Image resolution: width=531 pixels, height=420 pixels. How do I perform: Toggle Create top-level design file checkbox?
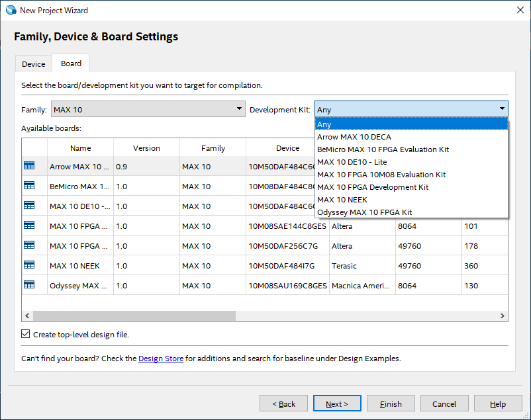click(25, 334)
